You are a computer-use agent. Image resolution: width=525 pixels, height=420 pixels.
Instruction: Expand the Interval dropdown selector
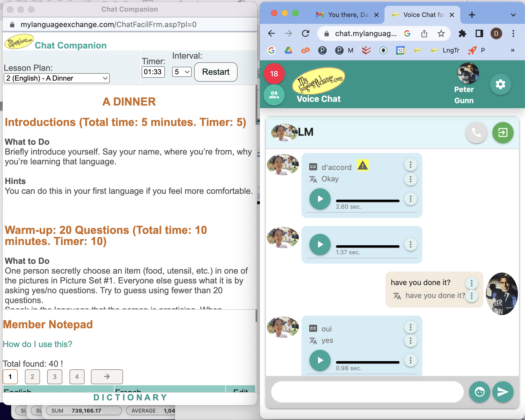pyautogui.click(x=181, y=72)
